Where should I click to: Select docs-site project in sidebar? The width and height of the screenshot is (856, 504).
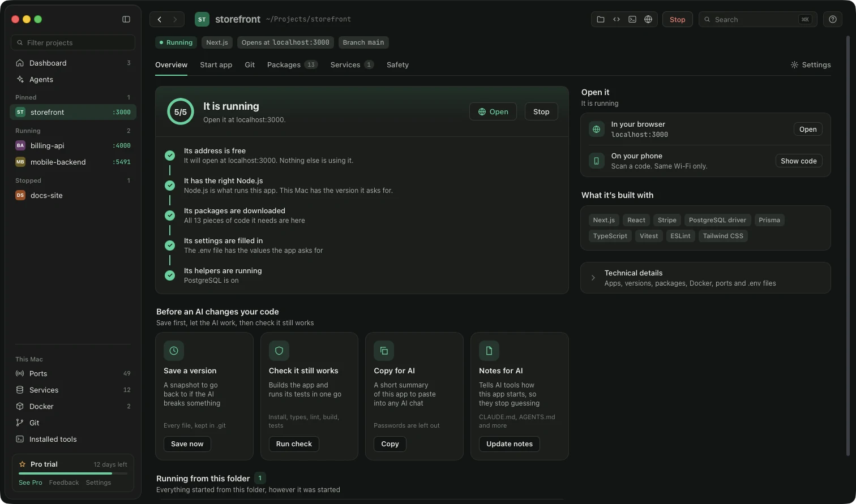73,195
